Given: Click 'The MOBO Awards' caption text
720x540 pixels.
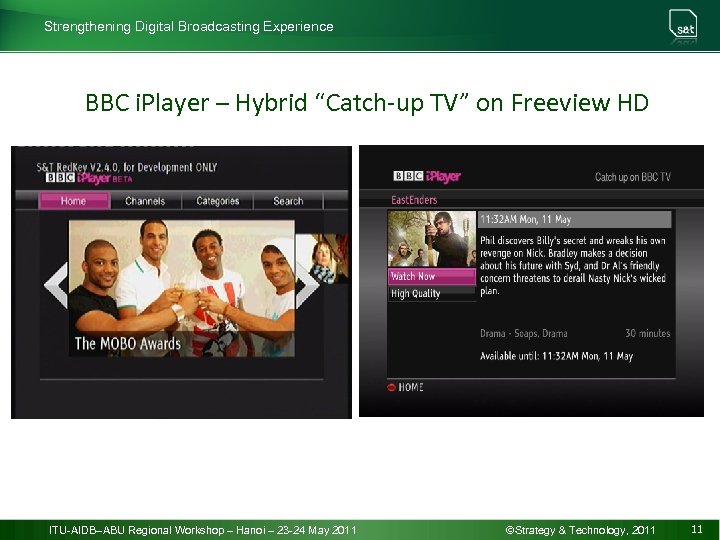Looking at the screenshot, I should (x=128, y=343).
